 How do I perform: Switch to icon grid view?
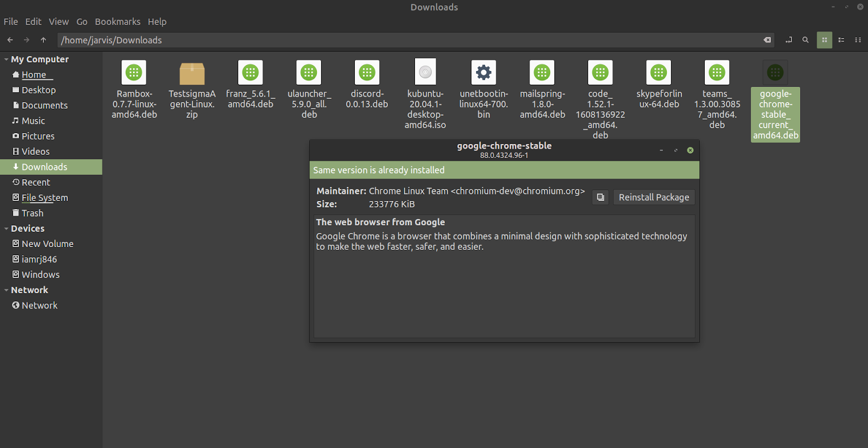click(825, 40)
